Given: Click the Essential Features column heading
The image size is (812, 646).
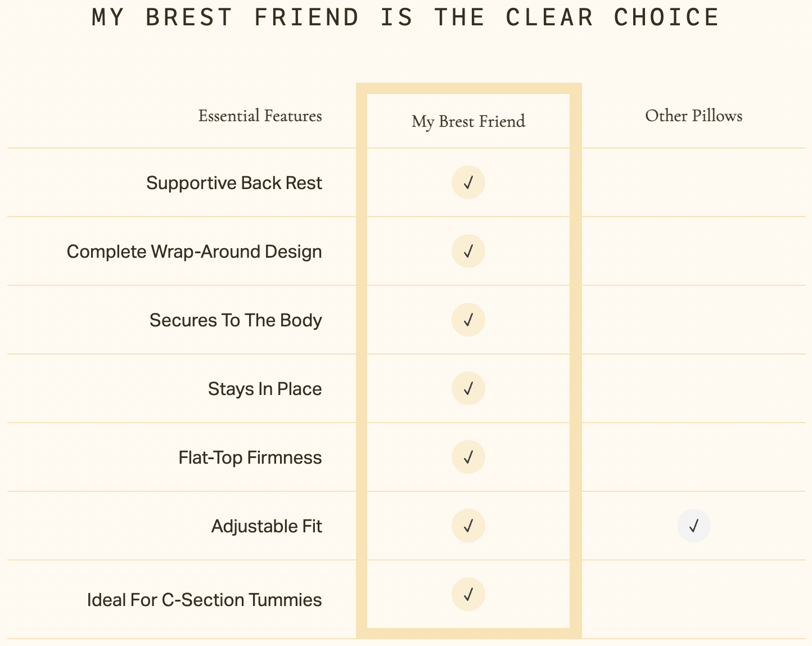Looking at the screenshot, I should point(260,116).
